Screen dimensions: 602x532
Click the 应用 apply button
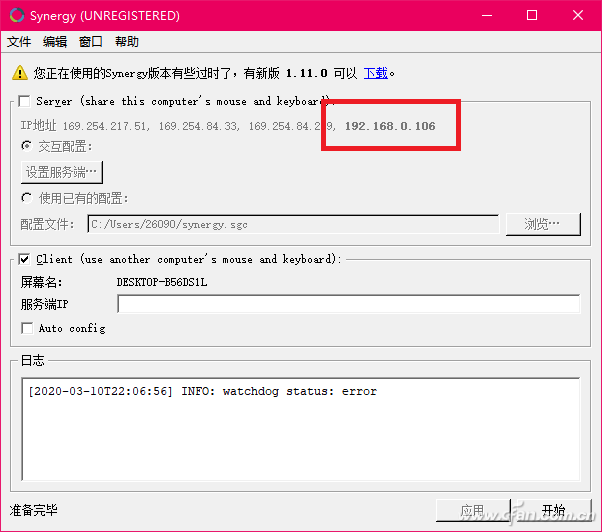pyautogui.click(x=473, y=511)
